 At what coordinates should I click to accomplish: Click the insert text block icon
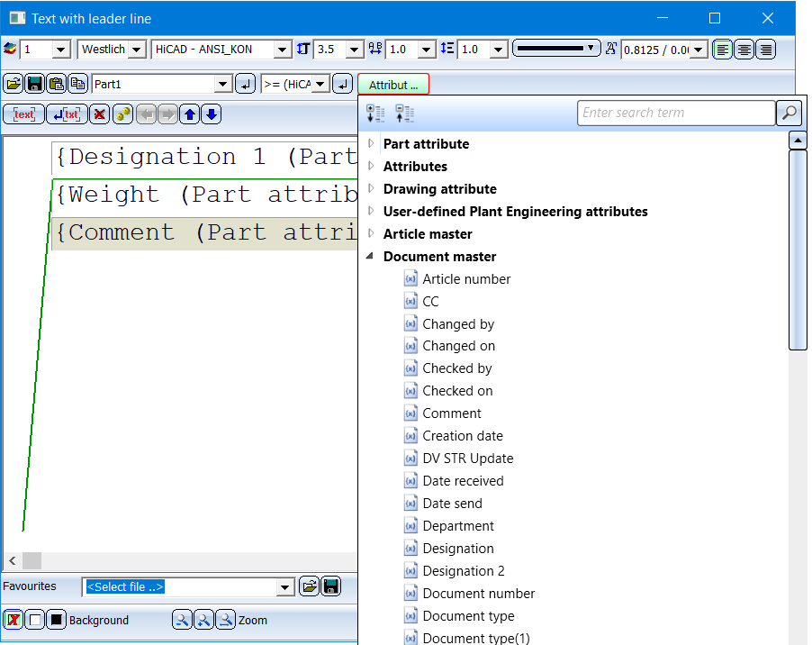pos(24,114)
